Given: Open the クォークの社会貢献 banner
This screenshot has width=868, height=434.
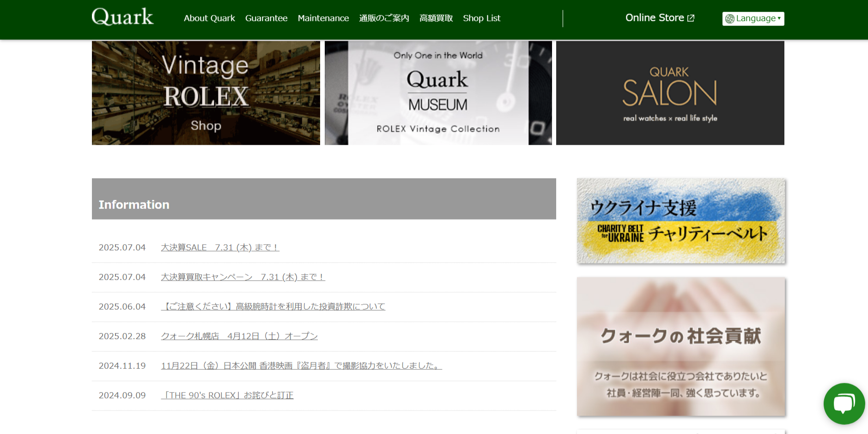Looking at the screenshot, I should pyautogui.click(x=681, y=347).
